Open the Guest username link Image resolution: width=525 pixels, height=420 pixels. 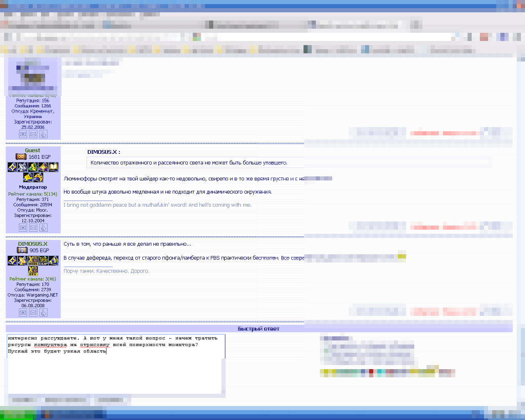[x=33, y=151]
